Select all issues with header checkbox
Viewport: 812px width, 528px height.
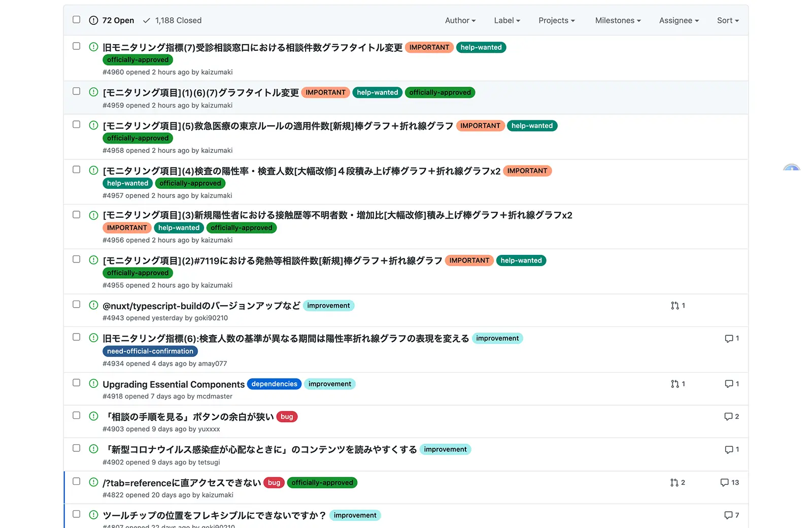[76, 20]
